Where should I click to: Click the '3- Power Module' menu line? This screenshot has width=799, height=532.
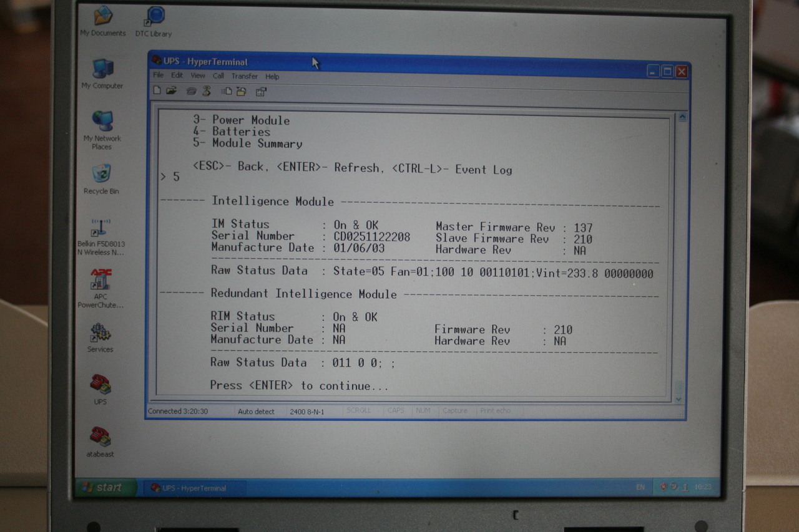241,120
